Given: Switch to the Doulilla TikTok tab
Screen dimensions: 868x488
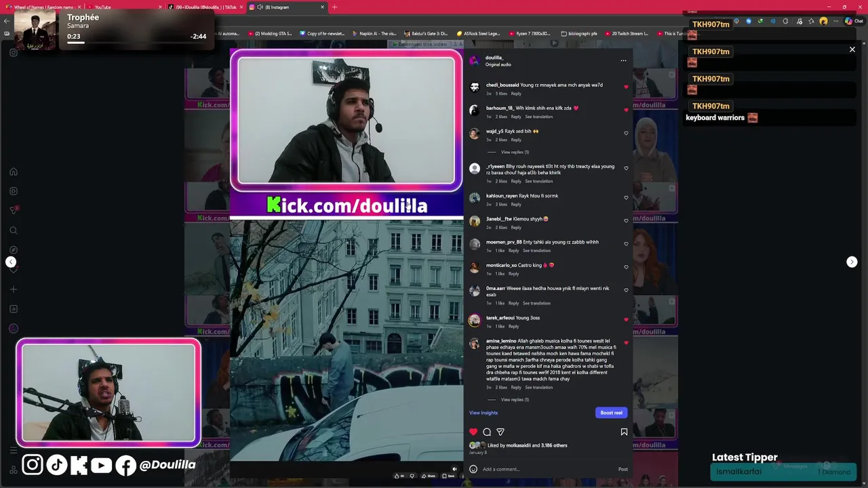Looking at the screenshot, I should click(205, 7).
